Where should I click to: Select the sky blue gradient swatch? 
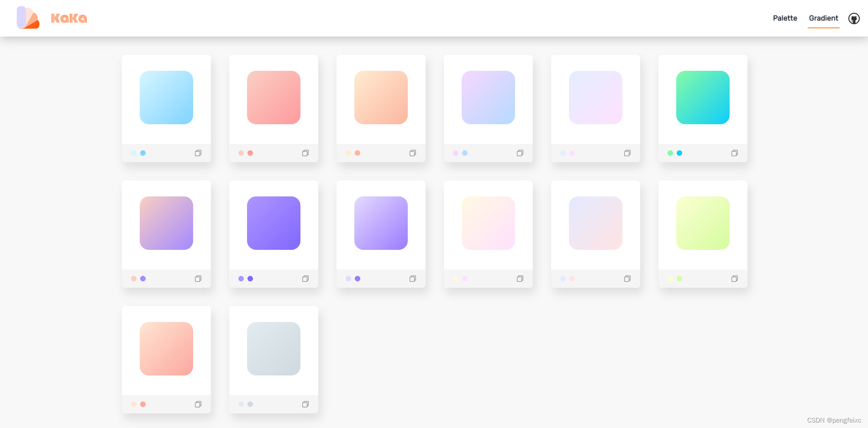tap(166, 97)
